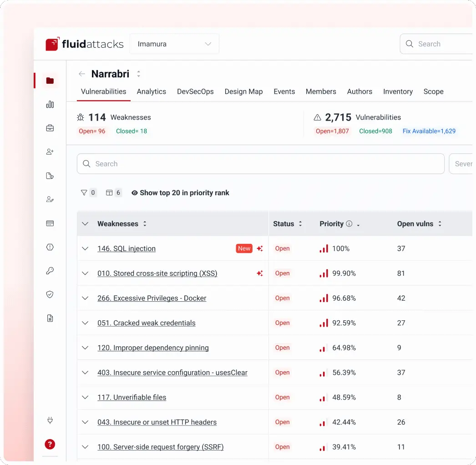Switch to the DevSecOps tab
Image resolution: width=476 pixels, height=465 pixels.
click(195, 91)
